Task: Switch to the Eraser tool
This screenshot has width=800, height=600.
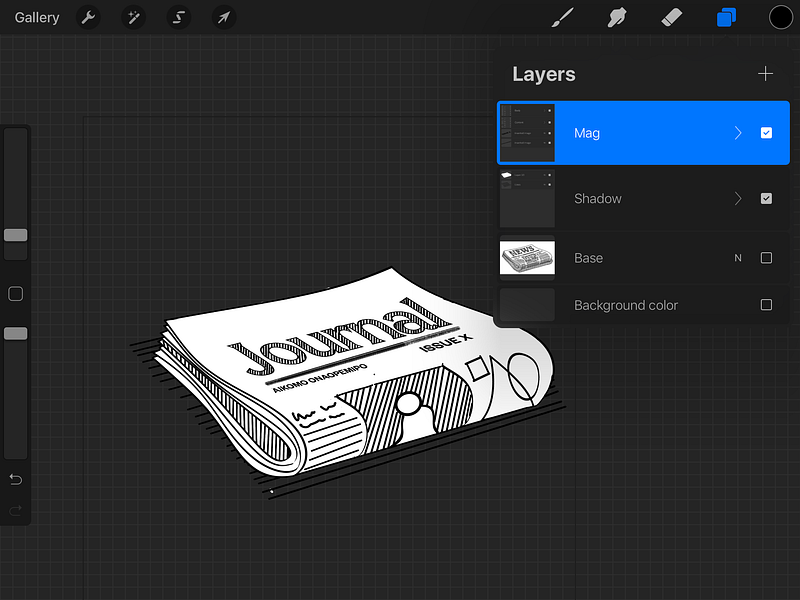Action: (x=672, y=17)
